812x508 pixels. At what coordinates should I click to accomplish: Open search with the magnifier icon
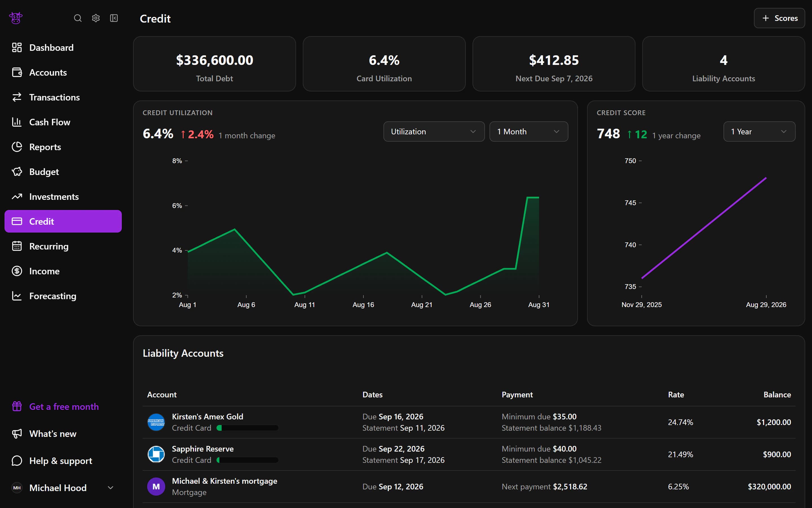78,18
